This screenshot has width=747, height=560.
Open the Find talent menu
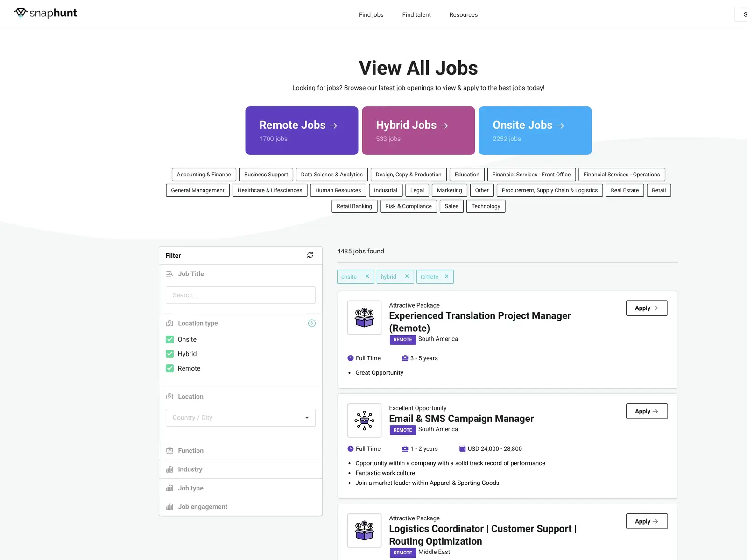tap(416, 14)
